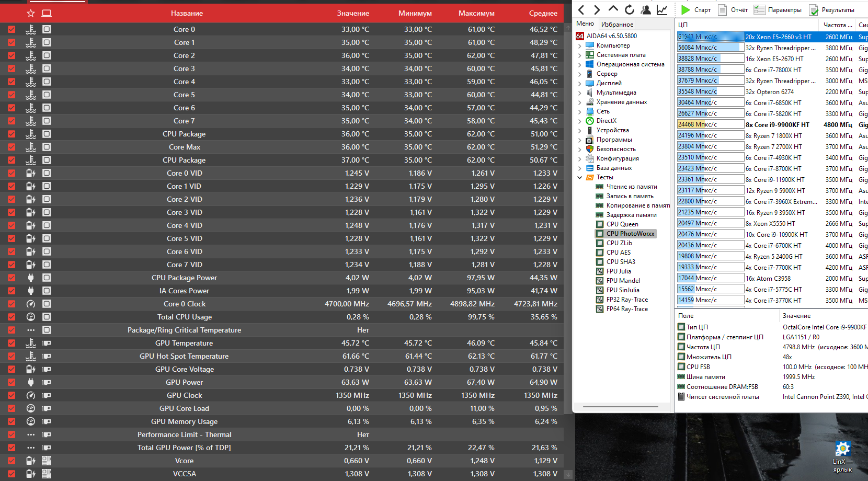Uncheck the GPU Core Voltage checkbox
The image size is (868, 481).
coord(12,369)
